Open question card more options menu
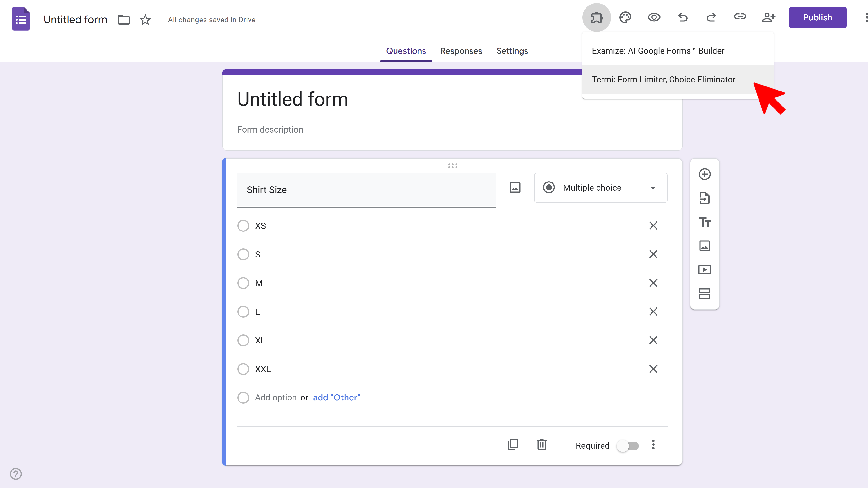 [x=653, y=445]
